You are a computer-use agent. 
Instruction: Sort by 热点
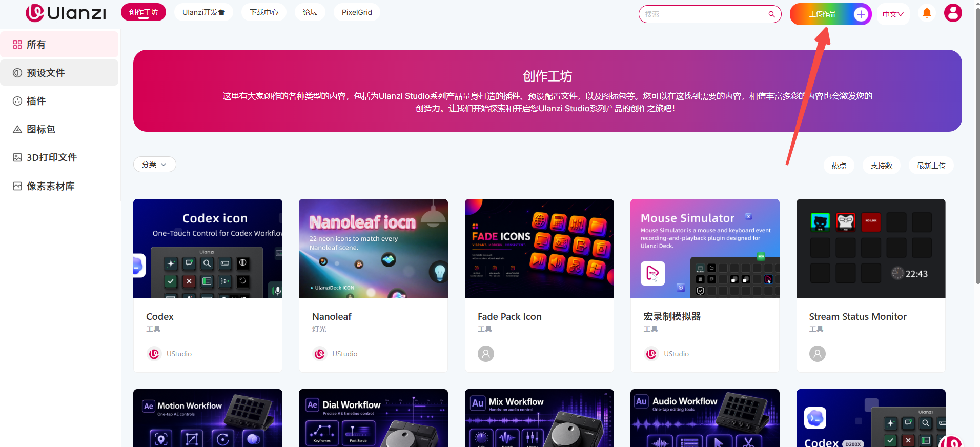point(839,166)
